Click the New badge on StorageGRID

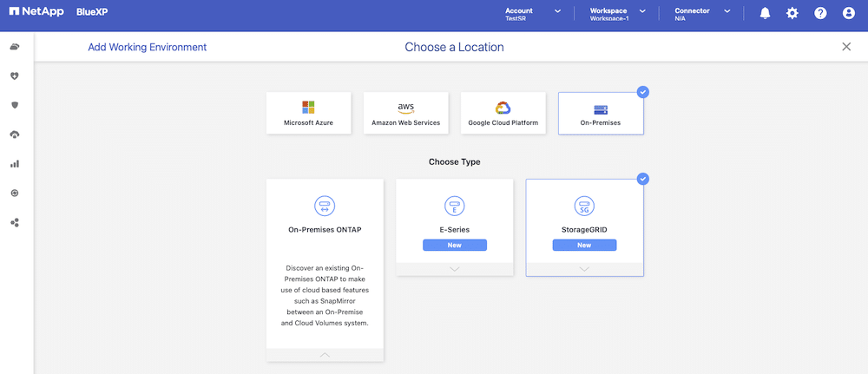point(584,245)
